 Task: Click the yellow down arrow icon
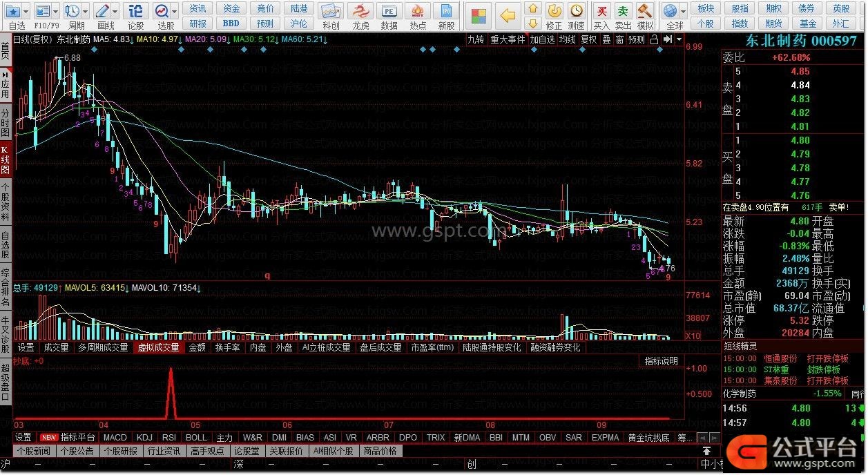pyautogui.click(x=532, y=23)
